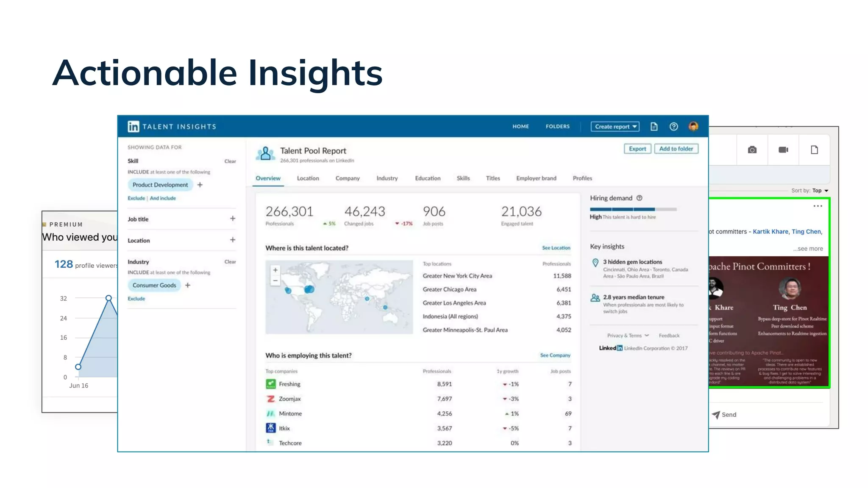The width and height of the screenshot is (868, 488).
Task: Click the median tenure people icon
Action: pyautogui.click(x=595, y=298)
